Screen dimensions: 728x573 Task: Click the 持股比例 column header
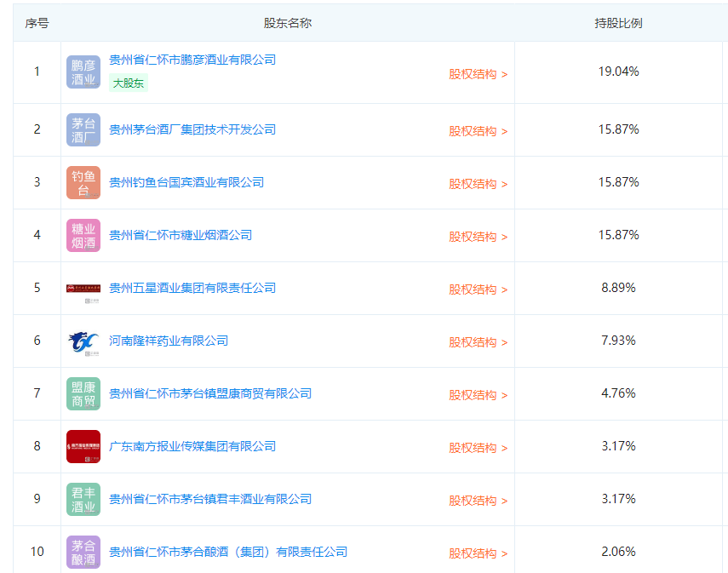pyautogui.click(x=618, y=23)
